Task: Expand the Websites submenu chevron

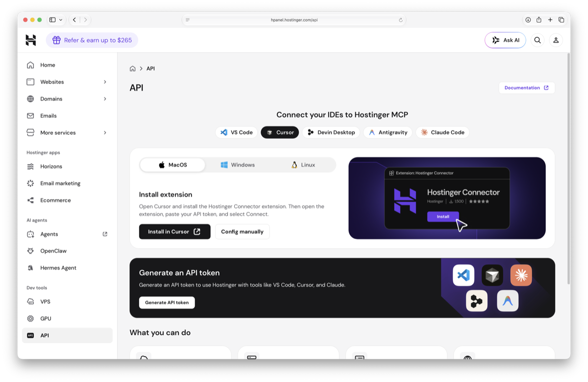Action: click(x=105, y=82)
